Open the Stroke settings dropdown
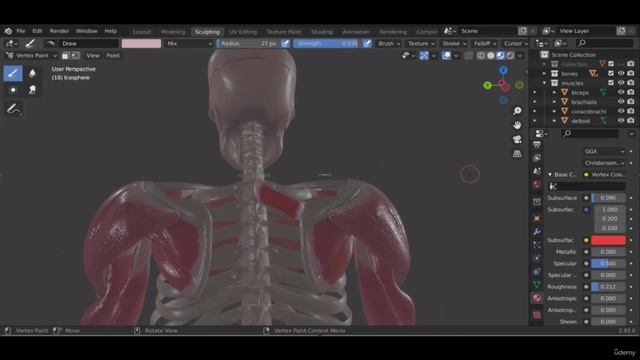Screen dimensions: 640x360 454,43
